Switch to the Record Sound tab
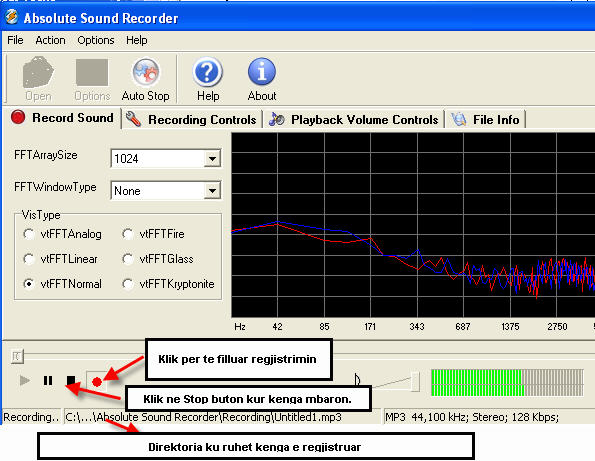Viewport: 595px width, 461px height. (63, 118)
